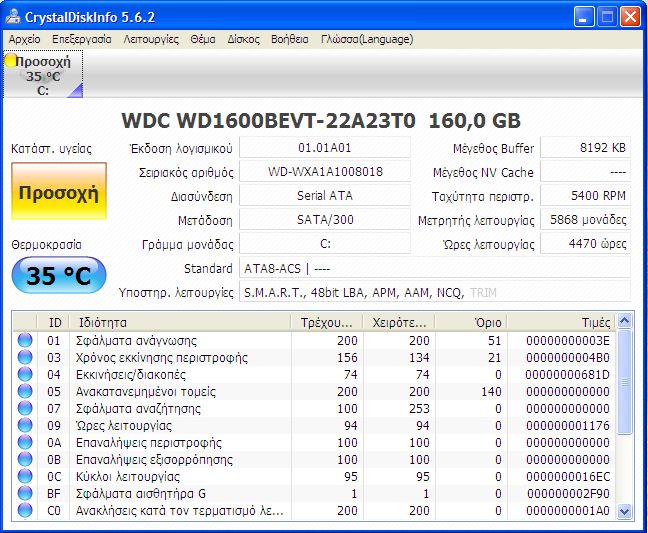Select row text Σφάλματα αναζήτησης
The height and width of the screenshot is (533, 648).
pyautogui.click(x=138, y=409)
